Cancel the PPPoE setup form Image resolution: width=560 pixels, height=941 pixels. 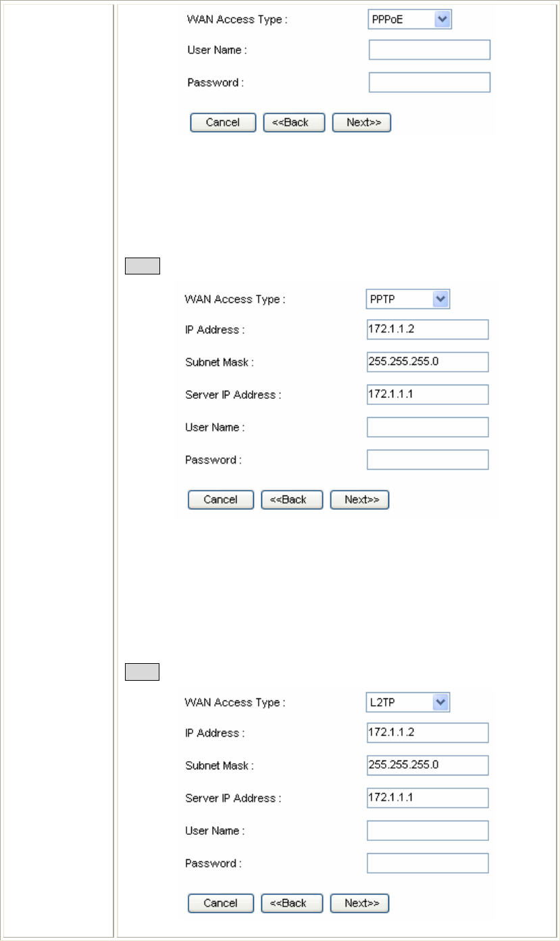click(223, 122)
